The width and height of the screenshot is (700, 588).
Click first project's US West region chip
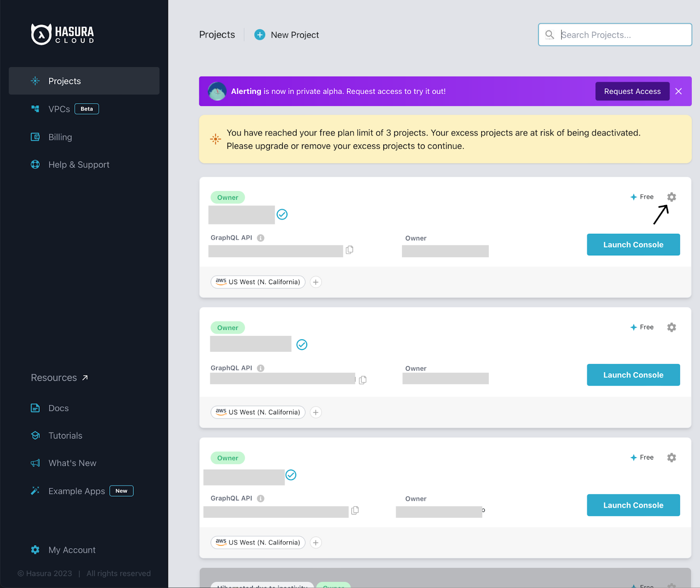click(x=258, y=282)
